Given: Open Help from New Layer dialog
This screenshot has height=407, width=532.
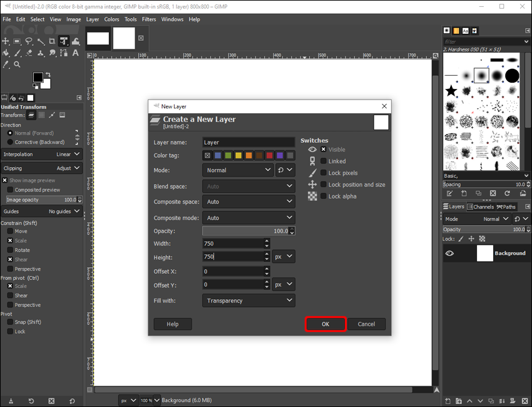Looking at the screenshot, I should click(173, 324).
